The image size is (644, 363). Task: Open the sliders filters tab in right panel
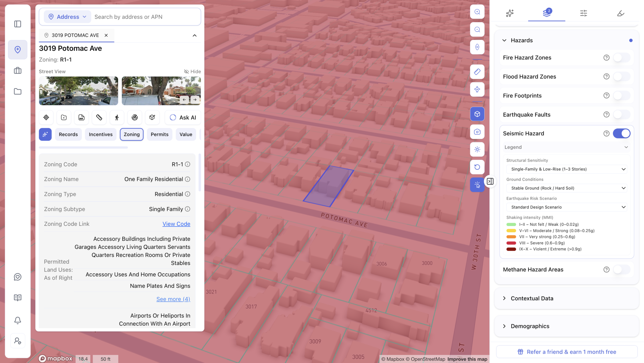pyautogui.click(x=584, y=13)
